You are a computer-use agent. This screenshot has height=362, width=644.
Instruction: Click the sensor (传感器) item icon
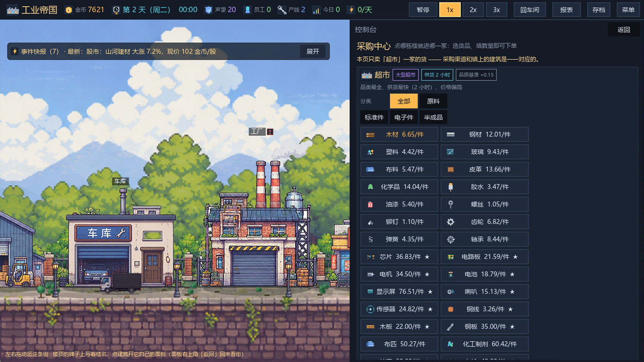pos(370,309)
